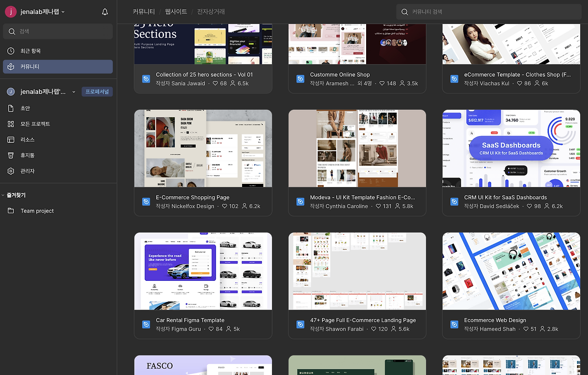The width and height of the screenshot is (588, 375).
Task: Open 초안 using its file icon
Action: 11,108
